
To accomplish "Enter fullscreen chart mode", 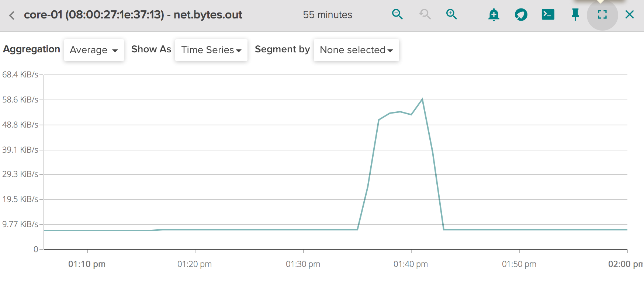I will [x=602, y=14].
